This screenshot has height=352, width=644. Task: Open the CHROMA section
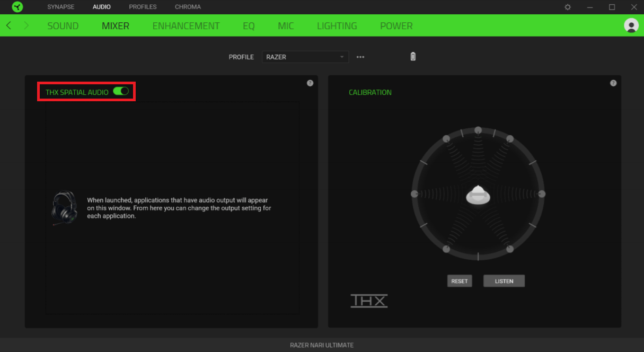pos(188,7)
